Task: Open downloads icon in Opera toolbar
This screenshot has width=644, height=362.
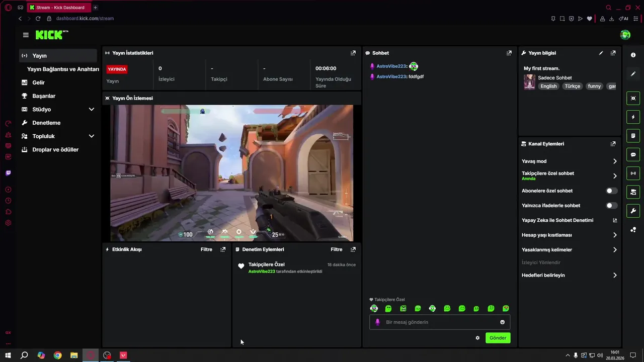Action: pyautogui.click(x=611, y=19)
